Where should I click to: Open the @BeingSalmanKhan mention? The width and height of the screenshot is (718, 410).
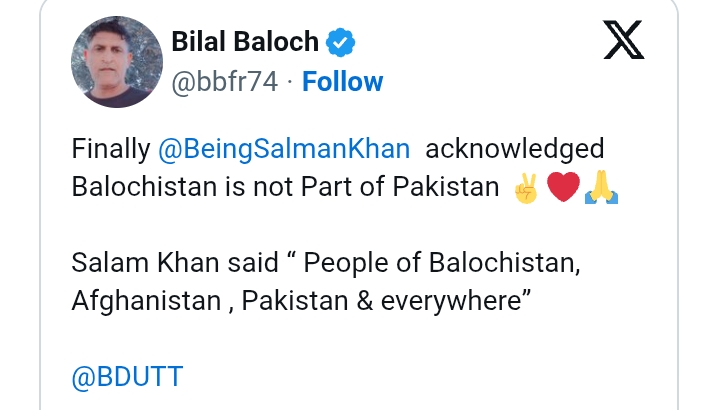point(284,149)
